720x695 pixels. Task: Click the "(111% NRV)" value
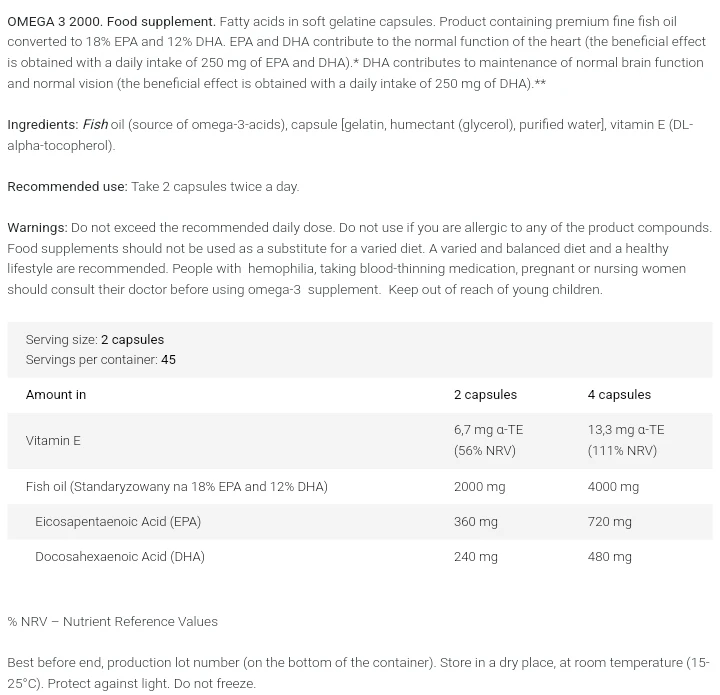tap(622, 451)
